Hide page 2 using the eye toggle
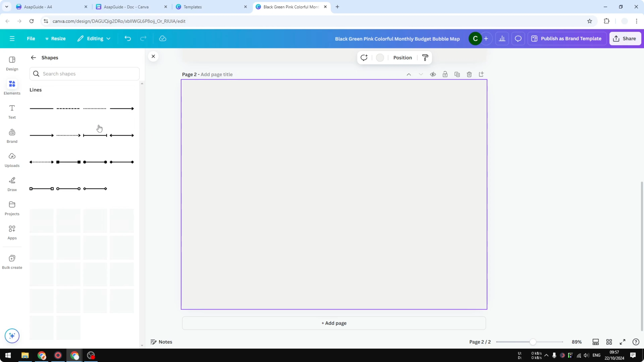Image resolution: width=644 pixels, height=362 pixels. pos(433,74)
